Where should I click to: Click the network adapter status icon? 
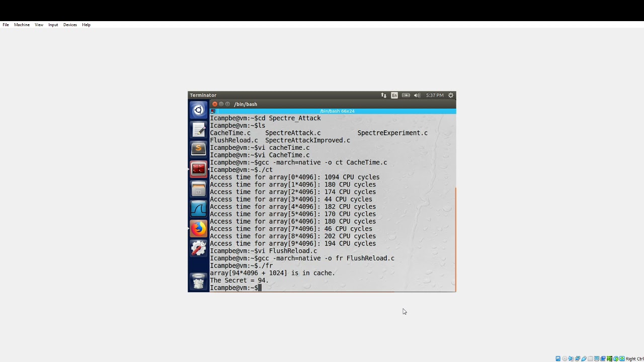(578, 358)
